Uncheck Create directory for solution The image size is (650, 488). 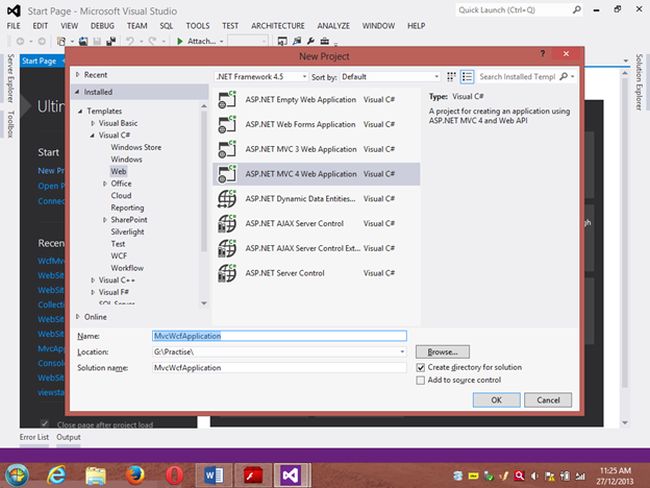pos(420,367)
